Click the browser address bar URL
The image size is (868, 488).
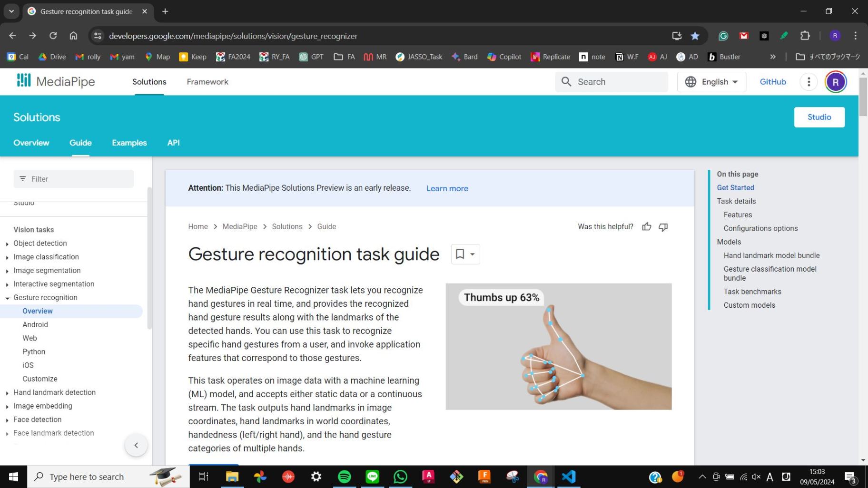[233, 36]
